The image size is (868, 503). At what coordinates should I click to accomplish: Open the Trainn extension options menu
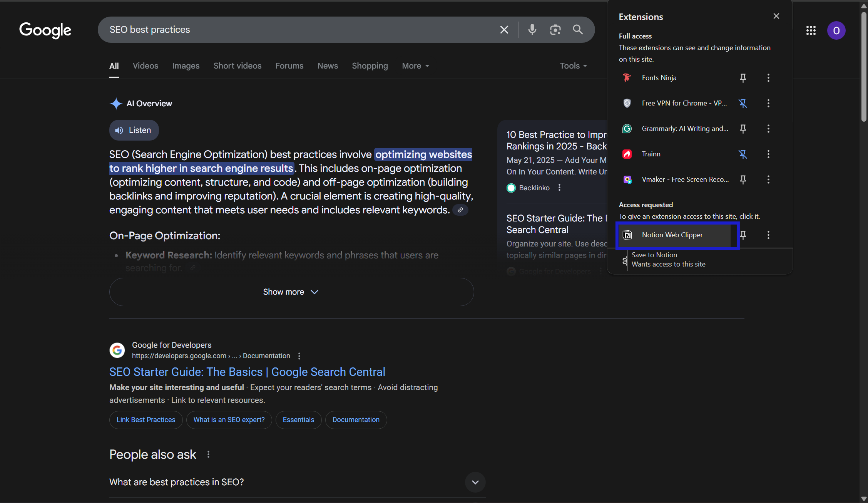768,154
